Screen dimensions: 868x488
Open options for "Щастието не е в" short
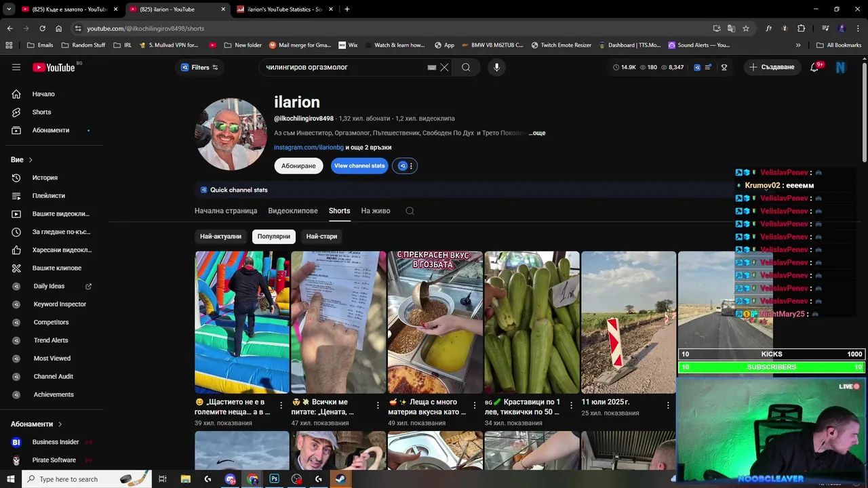coord(281,405)
